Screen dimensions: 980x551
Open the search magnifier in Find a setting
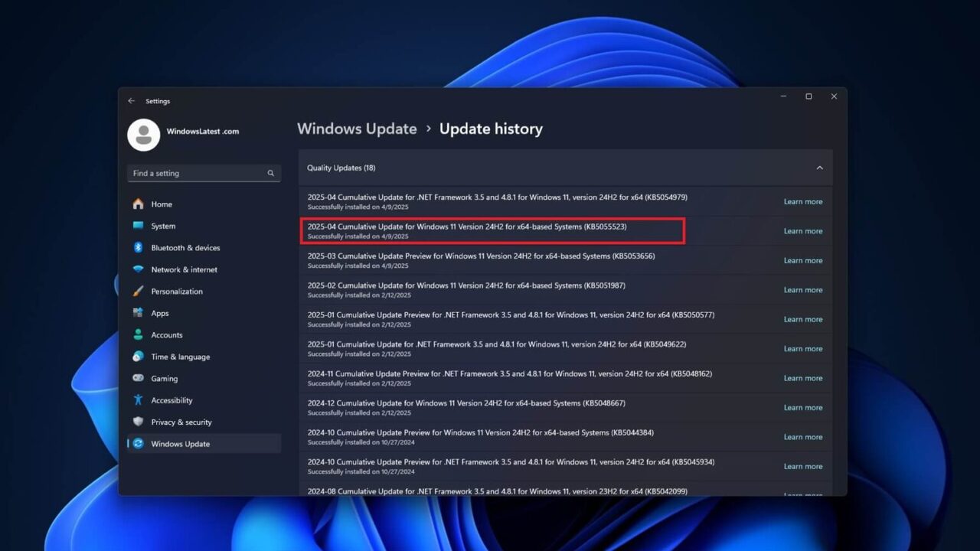click(x=270, y=173)
